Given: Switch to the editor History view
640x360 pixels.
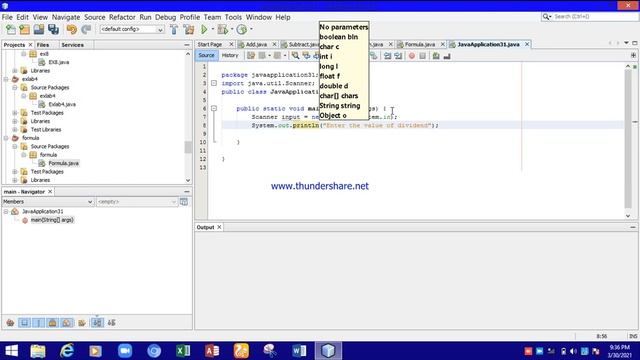Looking at the screenshot, I should click(230, 55).
